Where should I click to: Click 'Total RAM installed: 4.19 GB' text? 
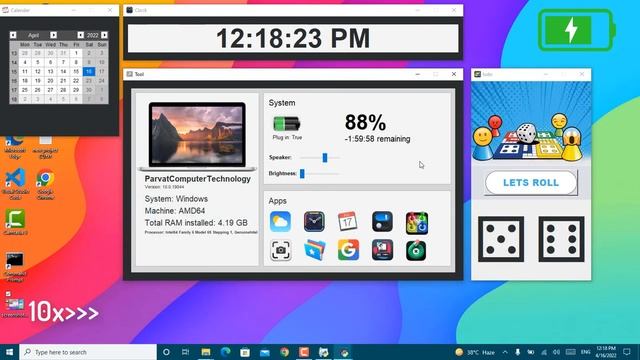(196, 223)
